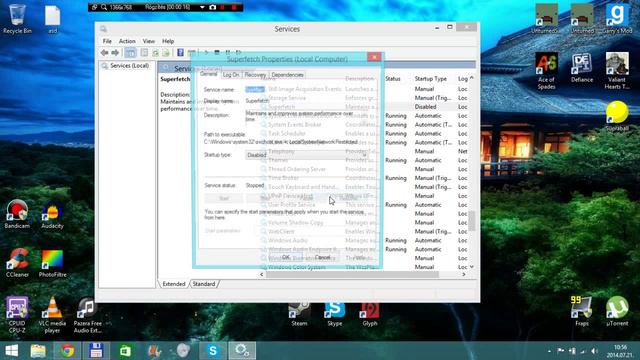Screen dimensions: 640x360
Task: Select the Skype desktop shortcut
Action: pyautogui.click(x=335, y=314)
